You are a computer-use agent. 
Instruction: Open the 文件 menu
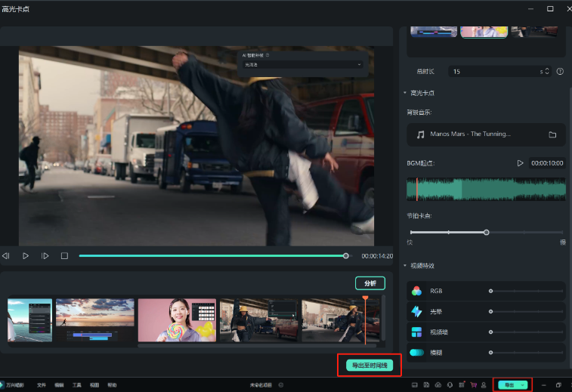tap(42, 385)
